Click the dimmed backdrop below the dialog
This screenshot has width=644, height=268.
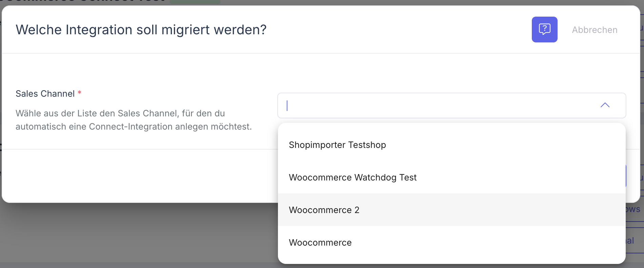pyautogui.click(x=136, y=234)
